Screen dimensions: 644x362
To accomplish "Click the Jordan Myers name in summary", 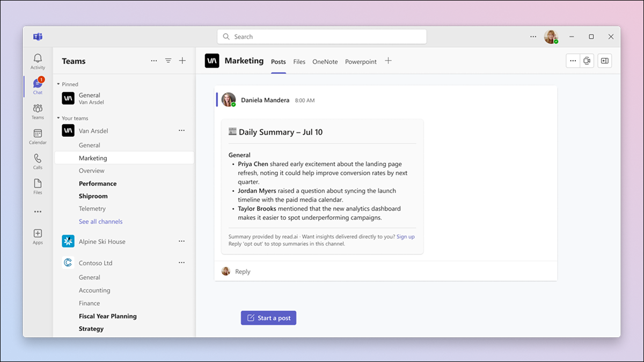I will (x=257, y=191).
